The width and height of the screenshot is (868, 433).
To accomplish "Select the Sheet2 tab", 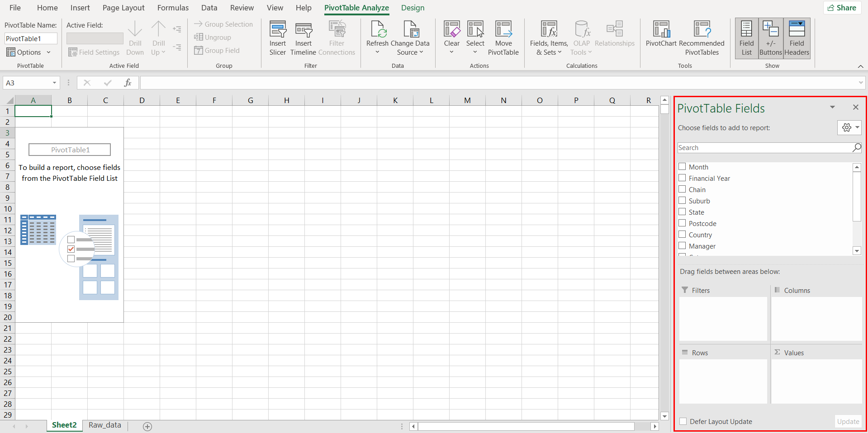I will [x=64, y=425].
